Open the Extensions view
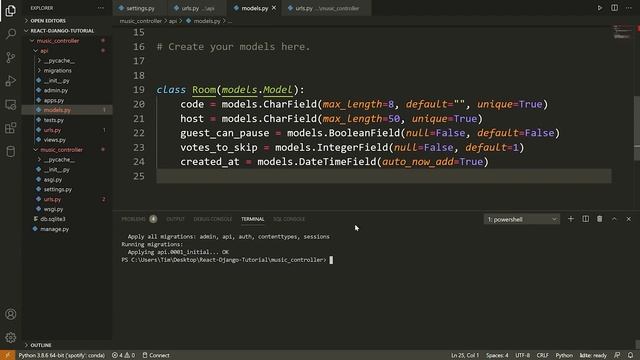The image size is (640, 360). (x=11, y=128)
